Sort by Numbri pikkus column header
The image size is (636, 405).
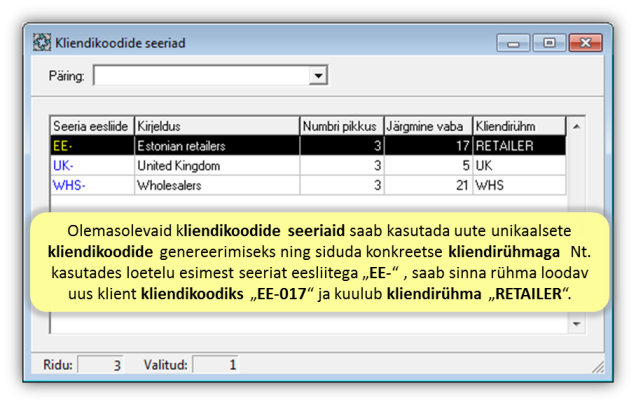point(342,126)
